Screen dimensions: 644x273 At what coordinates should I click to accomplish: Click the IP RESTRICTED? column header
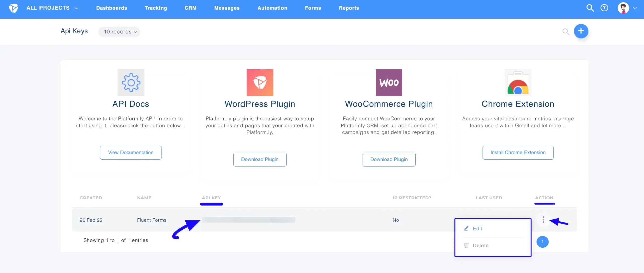[x=412, y=198]
